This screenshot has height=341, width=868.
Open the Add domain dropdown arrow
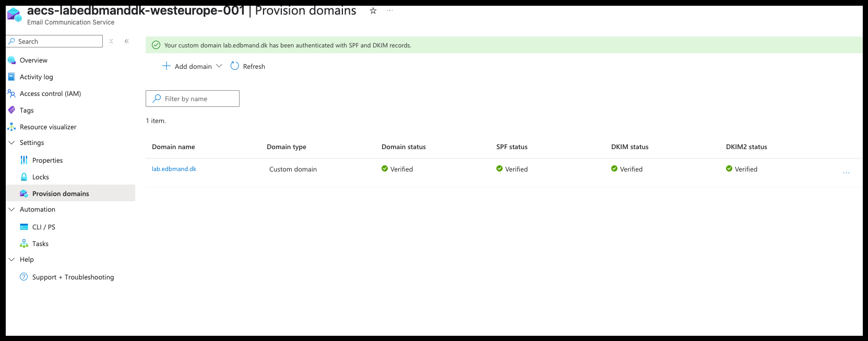[219, 66]
